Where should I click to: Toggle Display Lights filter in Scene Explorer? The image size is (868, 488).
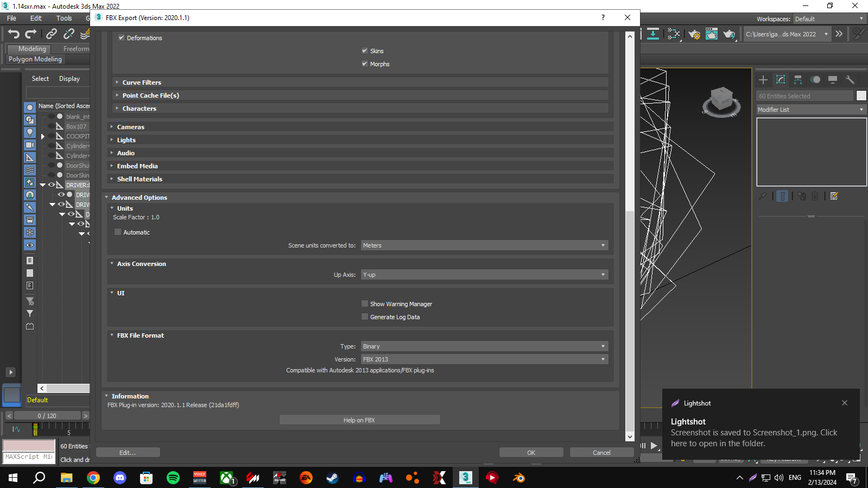(30, 132)
